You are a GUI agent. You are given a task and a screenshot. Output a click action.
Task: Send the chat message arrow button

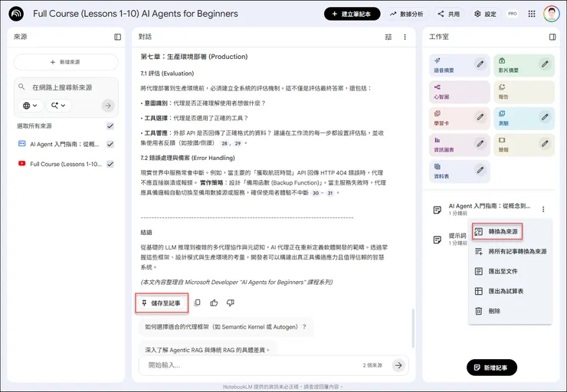click(x=398, y=365)
